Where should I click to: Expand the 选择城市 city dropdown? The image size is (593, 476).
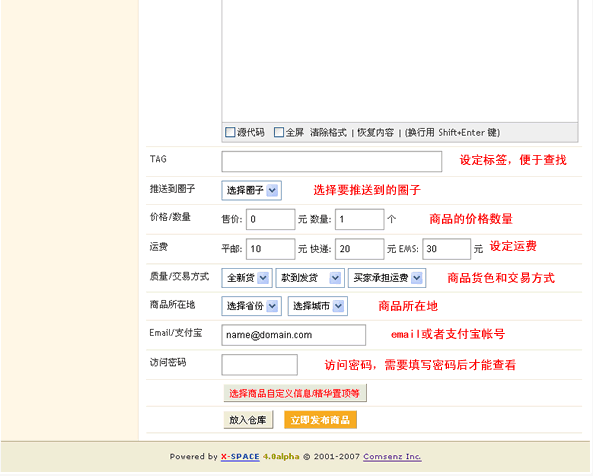318,306
